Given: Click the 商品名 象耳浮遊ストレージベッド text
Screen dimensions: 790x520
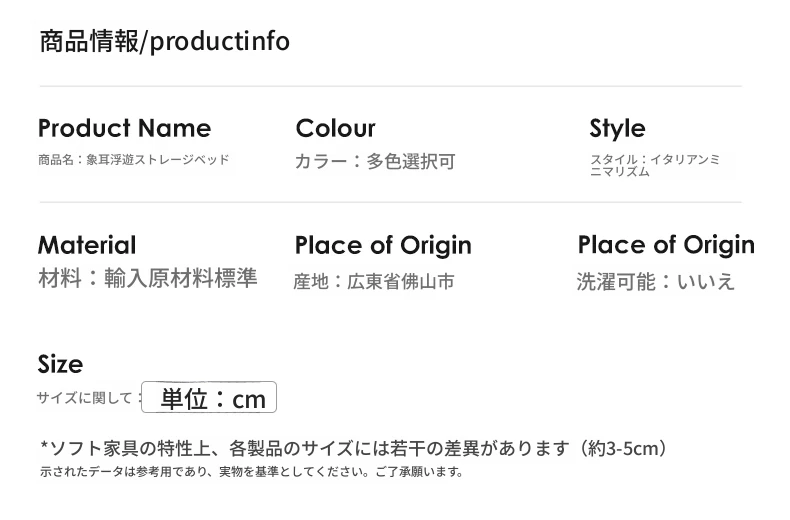Looking at the screenshot, I should coord(134,160).
